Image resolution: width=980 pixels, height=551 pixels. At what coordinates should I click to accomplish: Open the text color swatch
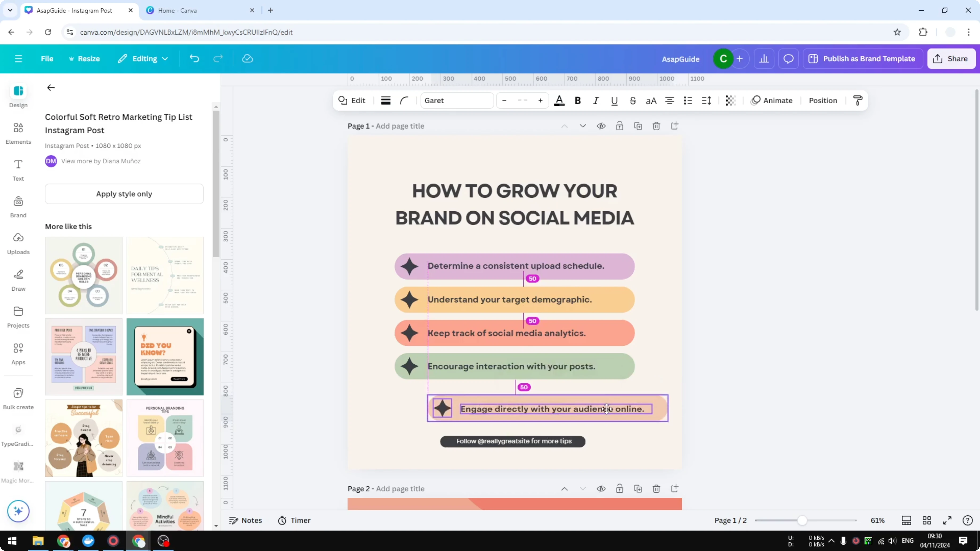pos(559,100)
